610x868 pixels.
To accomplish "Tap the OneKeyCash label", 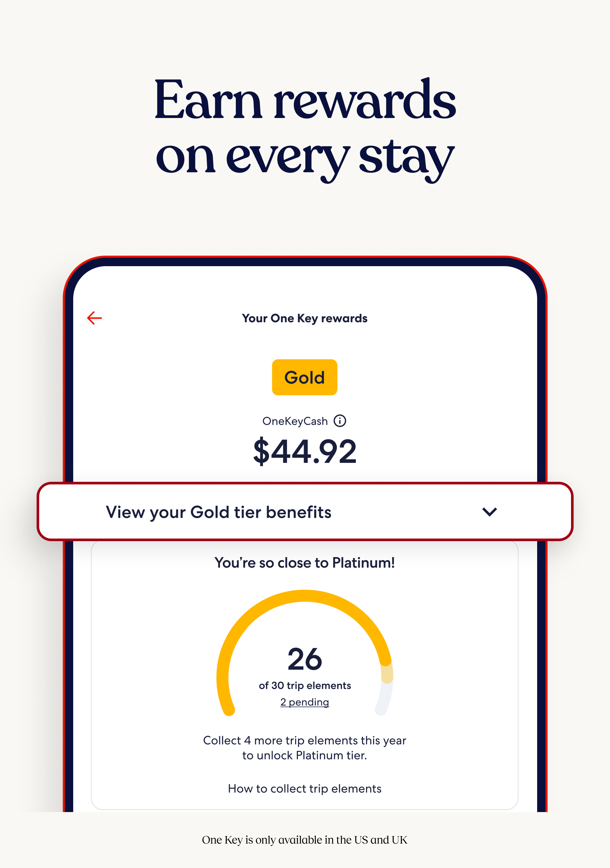I will pyautogui.click(x=295, y=421).
